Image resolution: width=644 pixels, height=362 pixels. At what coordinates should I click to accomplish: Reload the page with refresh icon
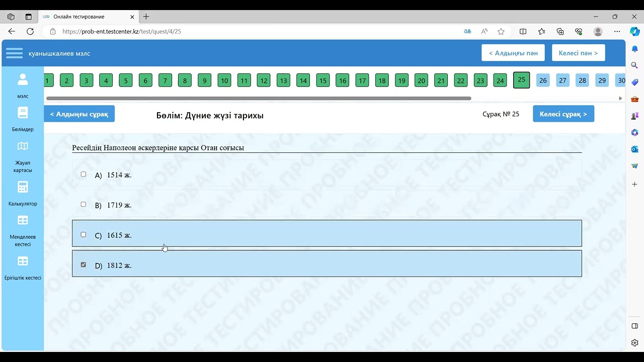(x=30, y=31)
